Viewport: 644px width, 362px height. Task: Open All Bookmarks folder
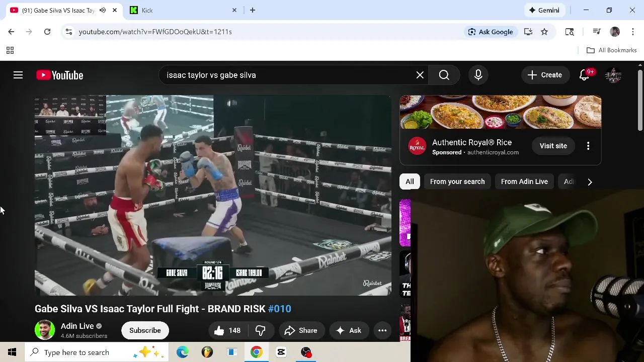click(x=612, y=50)
